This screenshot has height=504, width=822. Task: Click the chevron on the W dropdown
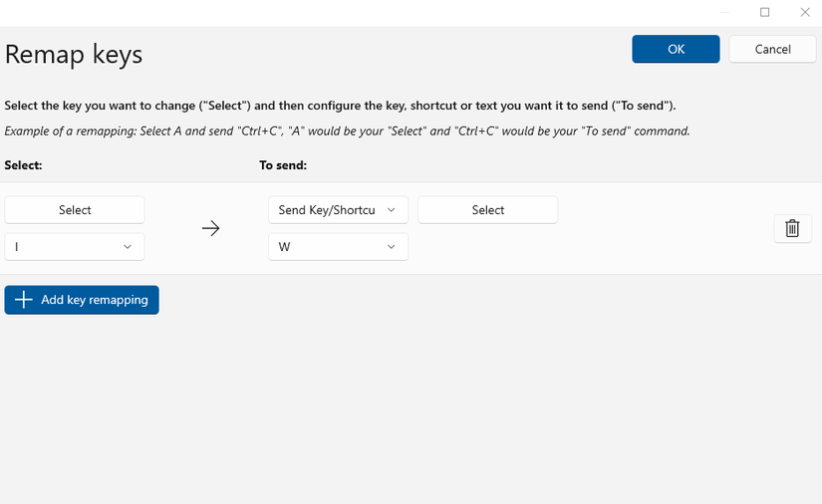click(x=391, y=247)
